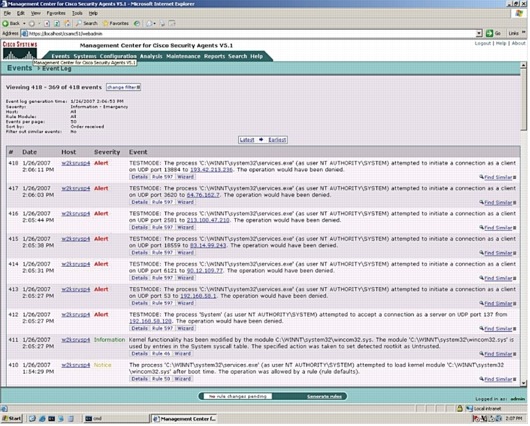Click the Edit page toolbar icon
This screenshot has width=530, height=426.
click(172, 23)
